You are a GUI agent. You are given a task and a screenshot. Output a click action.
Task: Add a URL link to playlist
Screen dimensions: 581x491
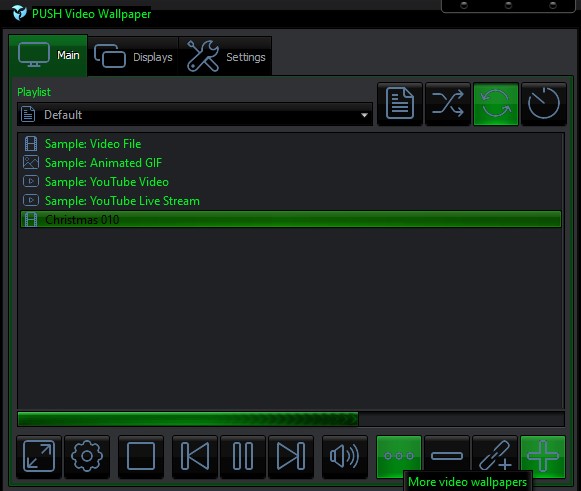(495, 456)
